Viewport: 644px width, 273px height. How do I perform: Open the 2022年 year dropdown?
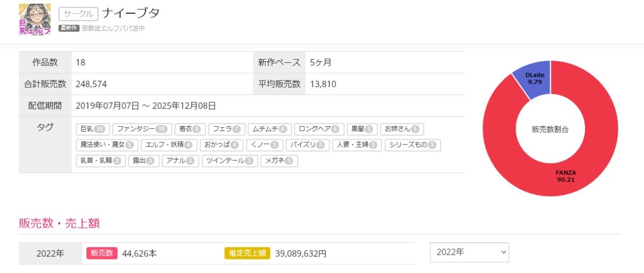tap(469, 252)
